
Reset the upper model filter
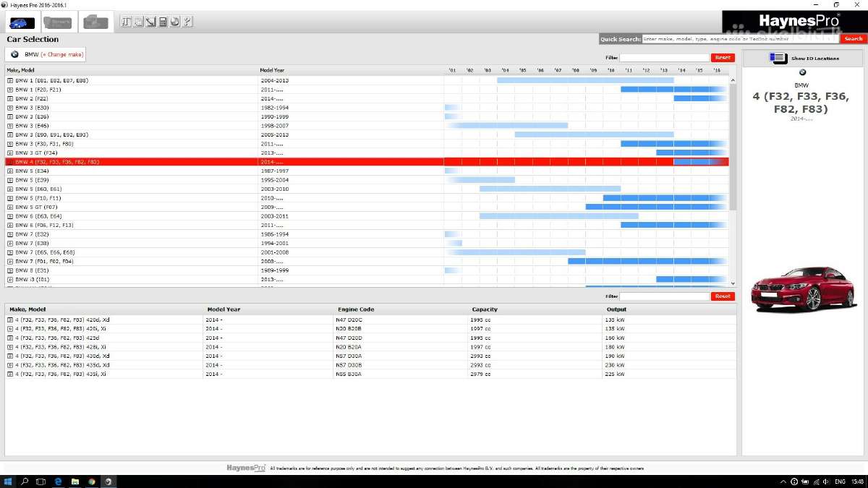[722, 57]
